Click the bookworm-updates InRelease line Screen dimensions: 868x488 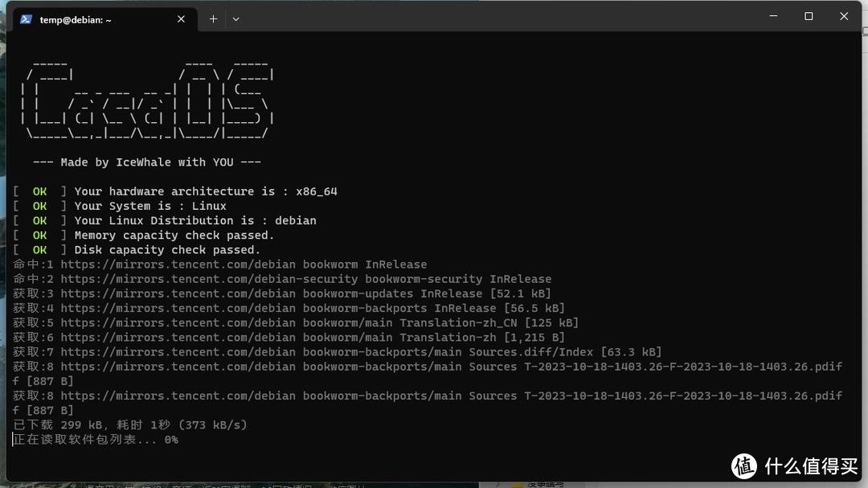point(282,293)
